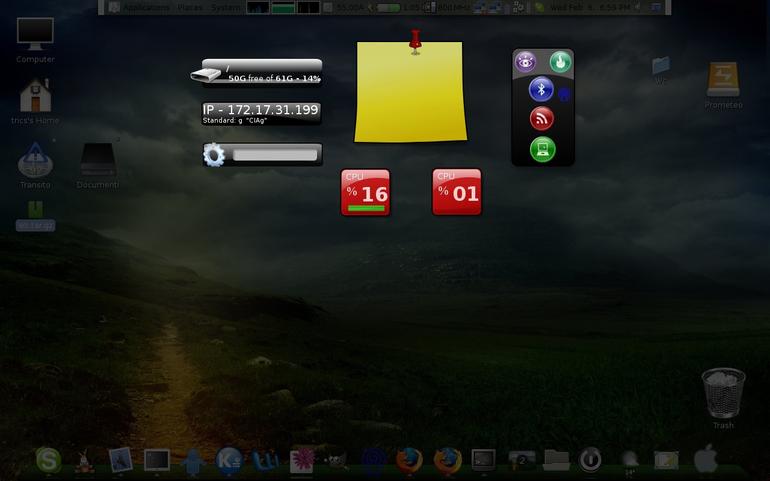Click the gear icon on progress widget
The height and width of the screenshot is (481, 770).
(x=214, y=155)
